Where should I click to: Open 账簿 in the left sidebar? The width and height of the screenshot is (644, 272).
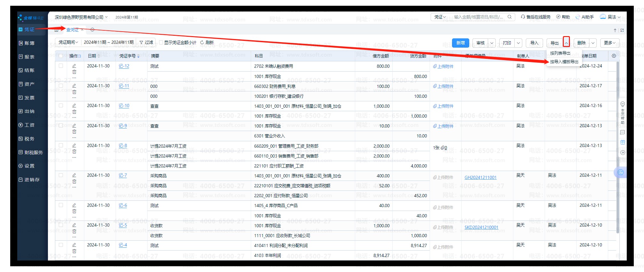[29, 43]
